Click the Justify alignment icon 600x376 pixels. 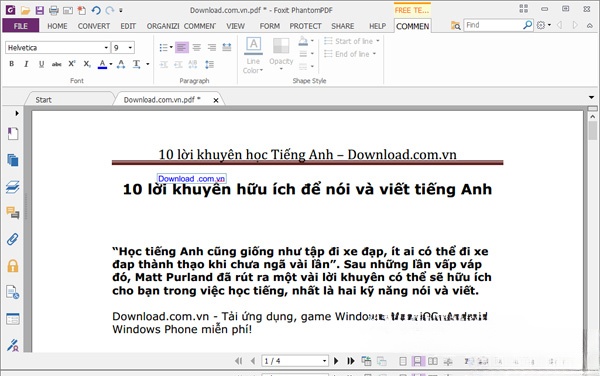pyautogui.click(x=227, y=47)
